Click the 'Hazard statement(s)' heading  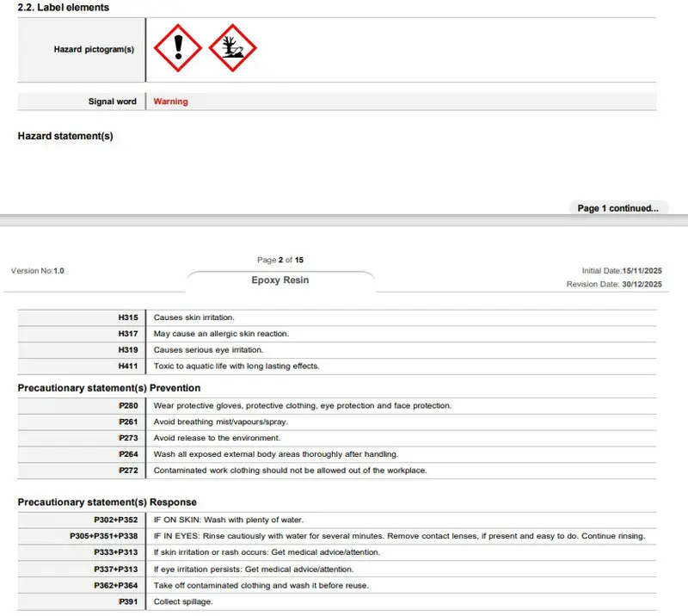tap(65, 136)
